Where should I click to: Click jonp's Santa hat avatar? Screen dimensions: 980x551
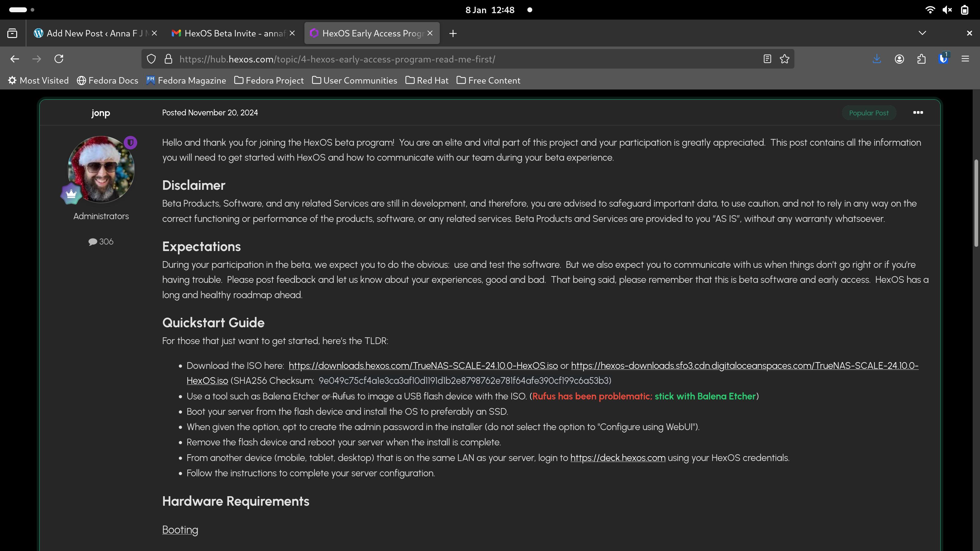[101, 170]
